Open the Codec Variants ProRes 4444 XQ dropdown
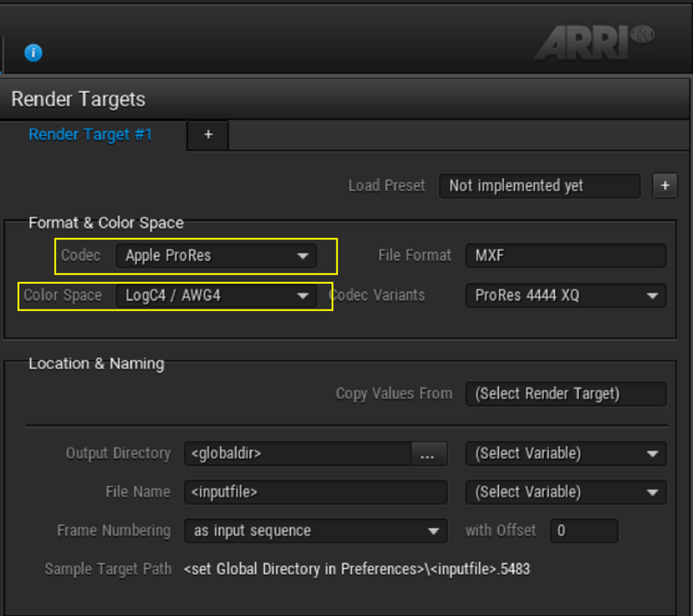Image resolution: width=693 pixels, height=616 pixels. tap(566, 296)
